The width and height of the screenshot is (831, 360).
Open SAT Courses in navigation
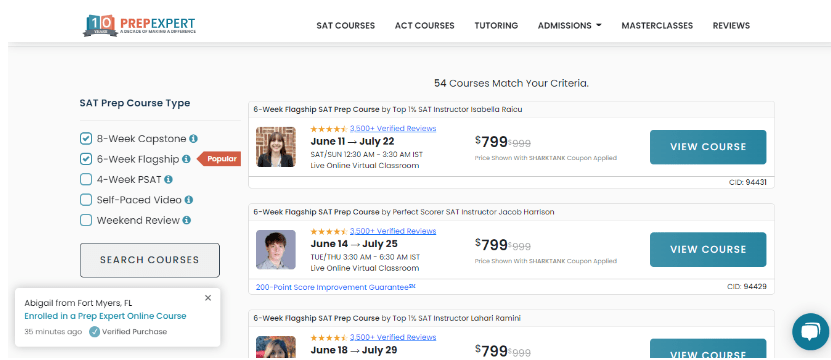point(346,25)
